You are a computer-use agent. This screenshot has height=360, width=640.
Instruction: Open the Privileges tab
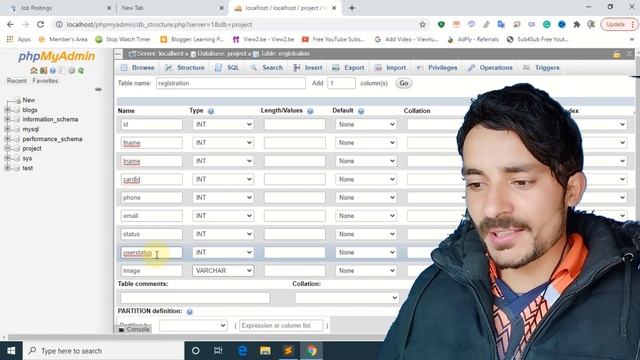pos(437,68)
